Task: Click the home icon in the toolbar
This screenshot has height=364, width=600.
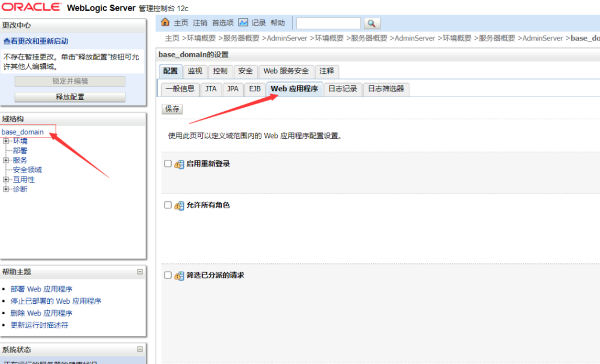Action: tap(165, 23)
